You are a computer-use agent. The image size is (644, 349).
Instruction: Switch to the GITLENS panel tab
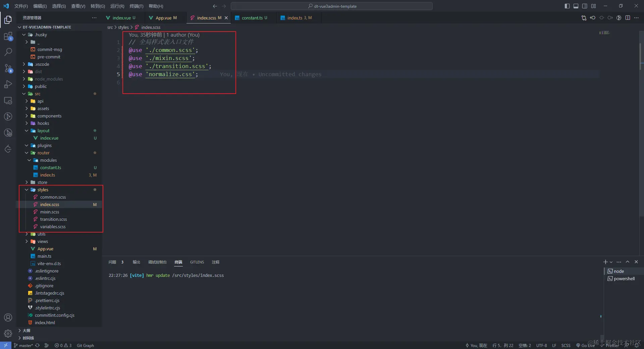point(197,262)
